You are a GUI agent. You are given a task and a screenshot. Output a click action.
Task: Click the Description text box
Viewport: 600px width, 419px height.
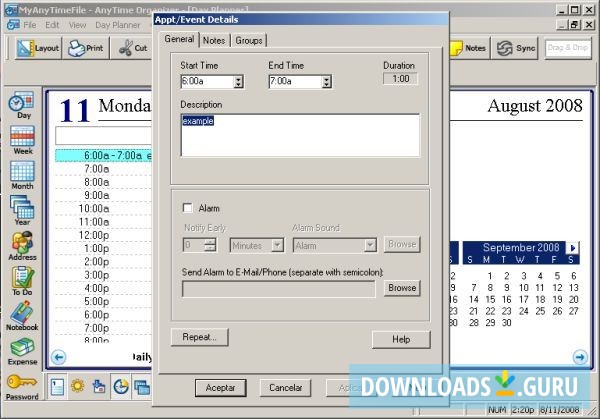pos(300,135)
